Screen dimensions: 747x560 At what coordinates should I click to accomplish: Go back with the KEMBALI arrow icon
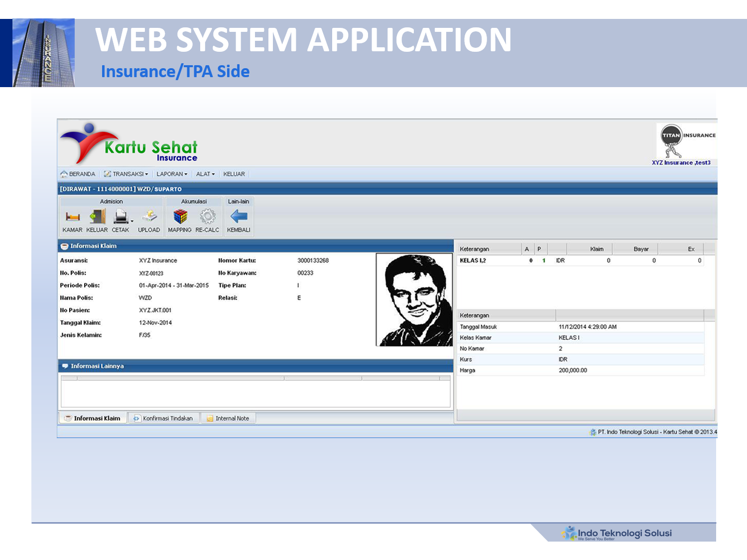(x=239, y=217)
